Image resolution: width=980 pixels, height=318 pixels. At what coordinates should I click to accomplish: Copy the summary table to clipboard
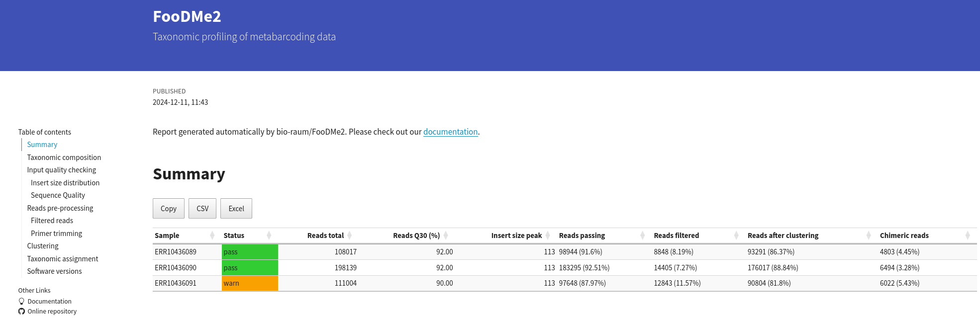[168, 209]
